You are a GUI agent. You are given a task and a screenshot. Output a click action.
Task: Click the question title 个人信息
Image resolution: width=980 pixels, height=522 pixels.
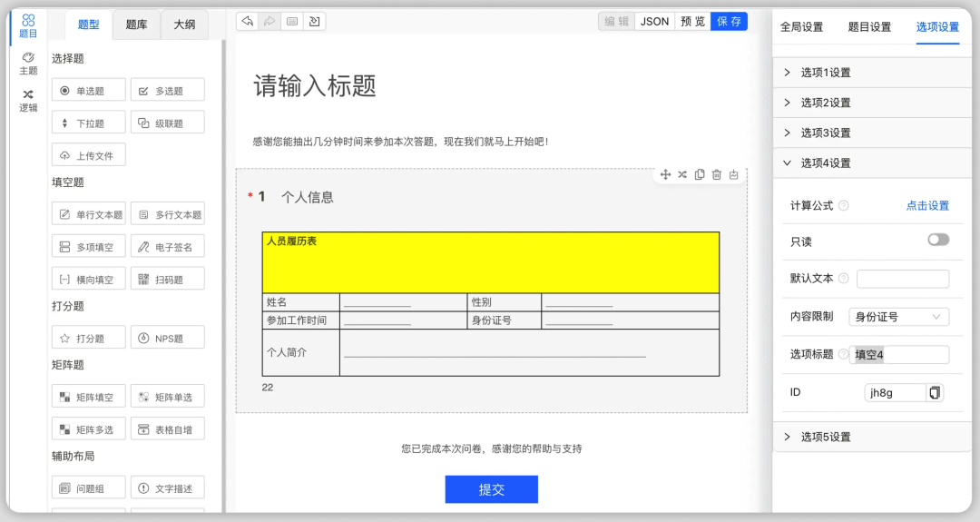pos(307,198)
